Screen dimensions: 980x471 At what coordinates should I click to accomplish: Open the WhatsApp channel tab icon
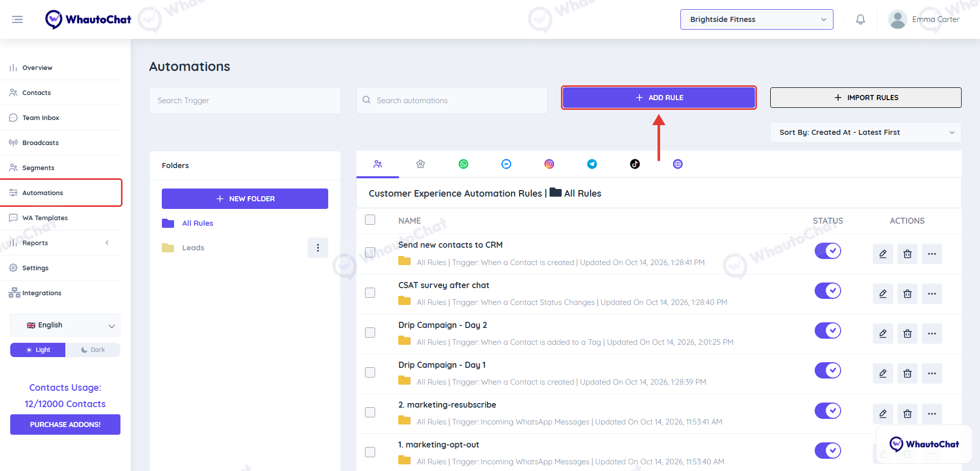pyautogui.click(x=463, y=164)
